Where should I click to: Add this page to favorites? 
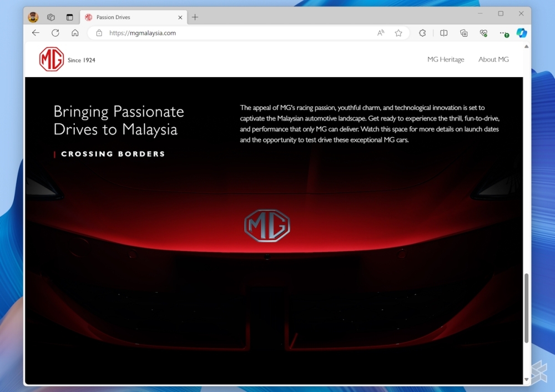398,33
